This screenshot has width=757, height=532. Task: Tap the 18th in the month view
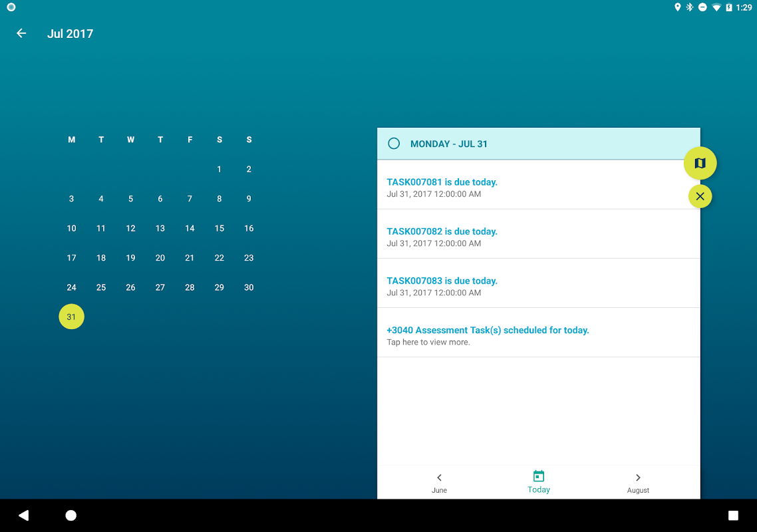click(x=101, y=258)
